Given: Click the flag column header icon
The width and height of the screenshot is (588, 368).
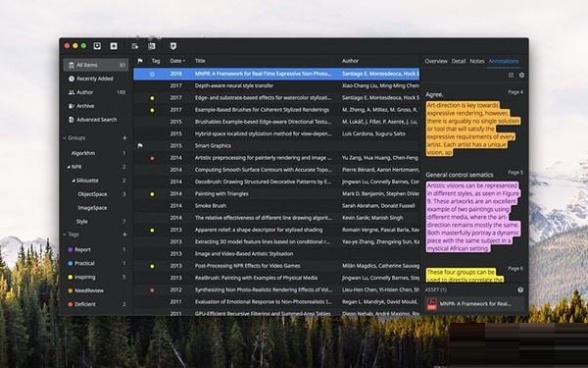Looking at the screenshot, I should coord(140,61).
